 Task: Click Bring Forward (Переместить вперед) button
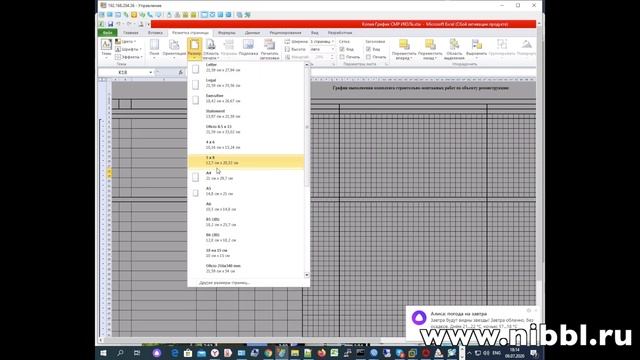pos(404,49)
